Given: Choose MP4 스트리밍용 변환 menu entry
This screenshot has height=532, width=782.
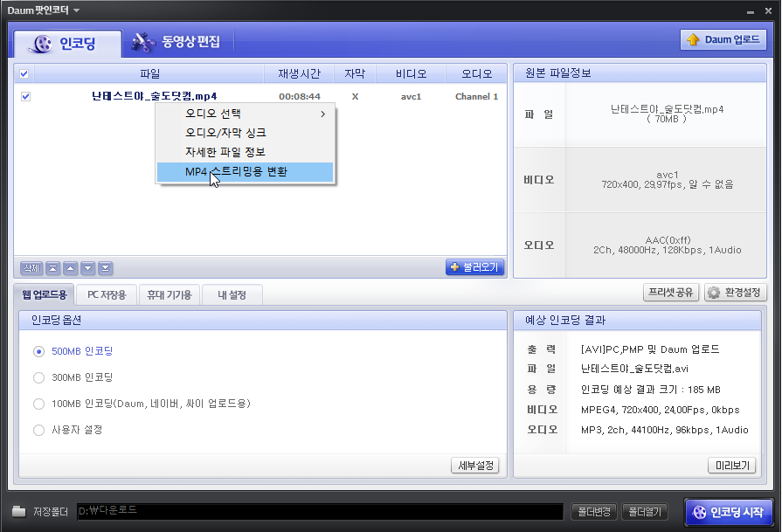Looking at the screenshot, I should point(245,171).
